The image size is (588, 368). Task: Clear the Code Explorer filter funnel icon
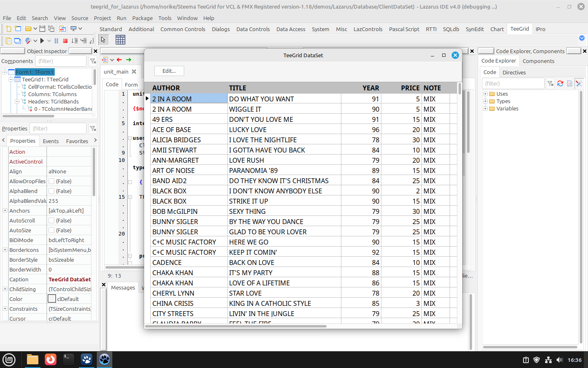550,83
